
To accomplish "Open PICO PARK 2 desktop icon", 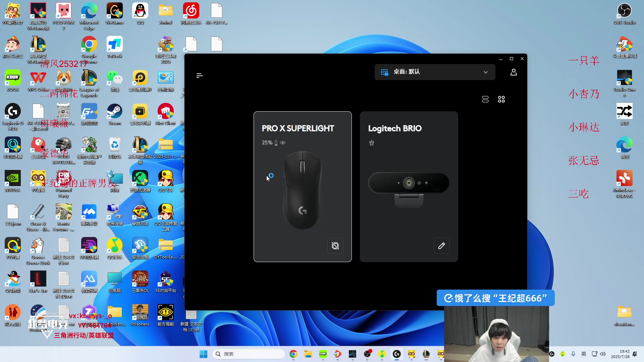I will (64, 16).
